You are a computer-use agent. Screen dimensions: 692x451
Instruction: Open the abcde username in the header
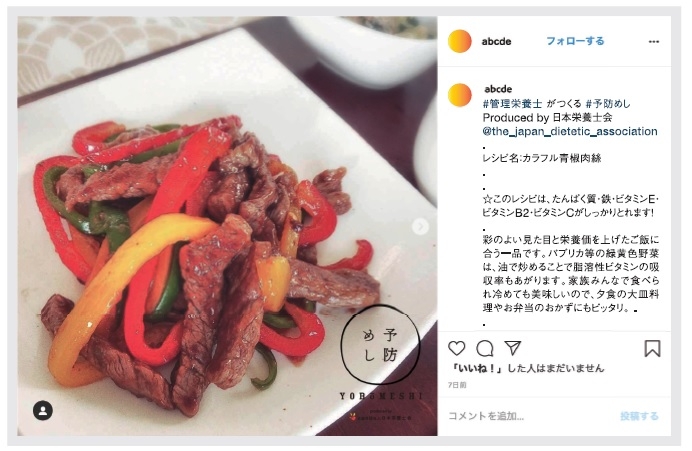coord(496,41)
